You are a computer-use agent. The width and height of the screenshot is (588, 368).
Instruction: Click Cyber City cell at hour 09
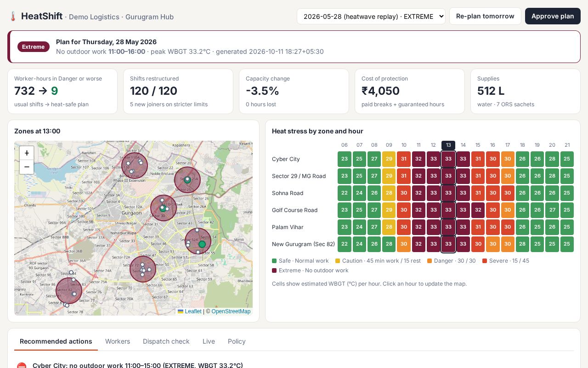(x=389, y=159)
